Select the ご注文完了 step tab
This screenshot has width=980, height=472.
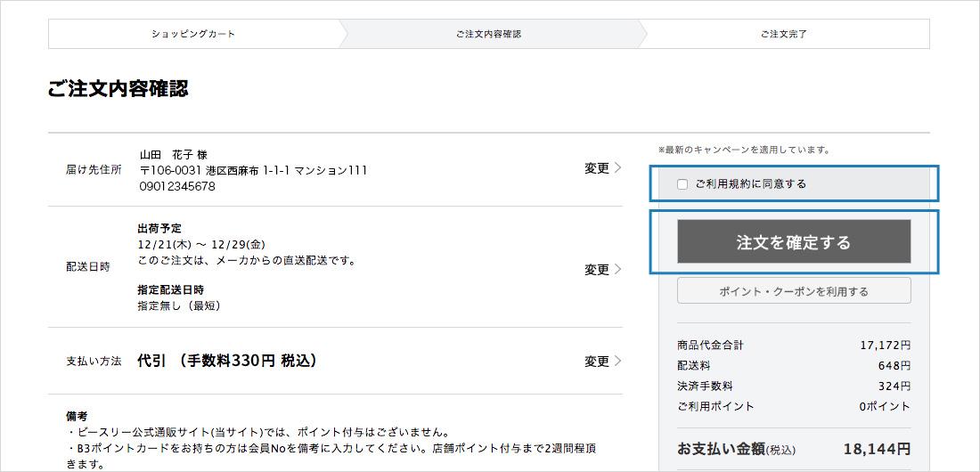784,34
